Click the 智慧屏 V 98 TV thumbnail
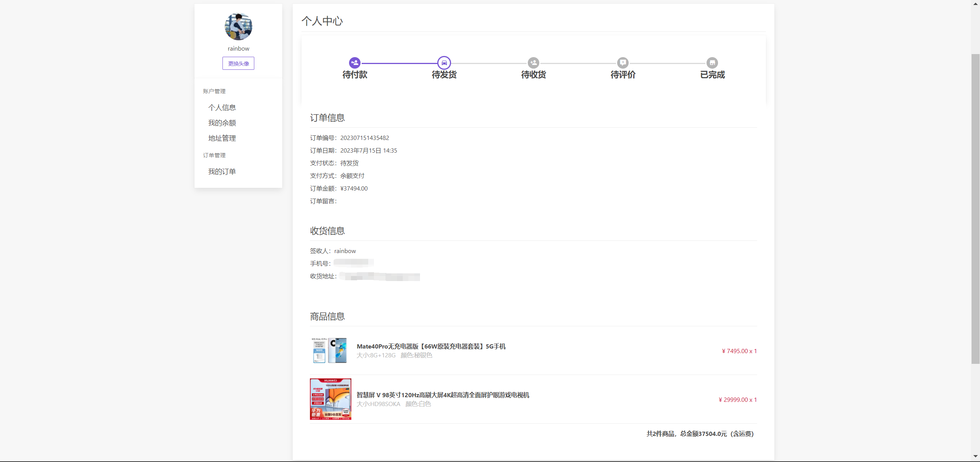This screenshot has height=462, width=980. (x=330, y=399)
